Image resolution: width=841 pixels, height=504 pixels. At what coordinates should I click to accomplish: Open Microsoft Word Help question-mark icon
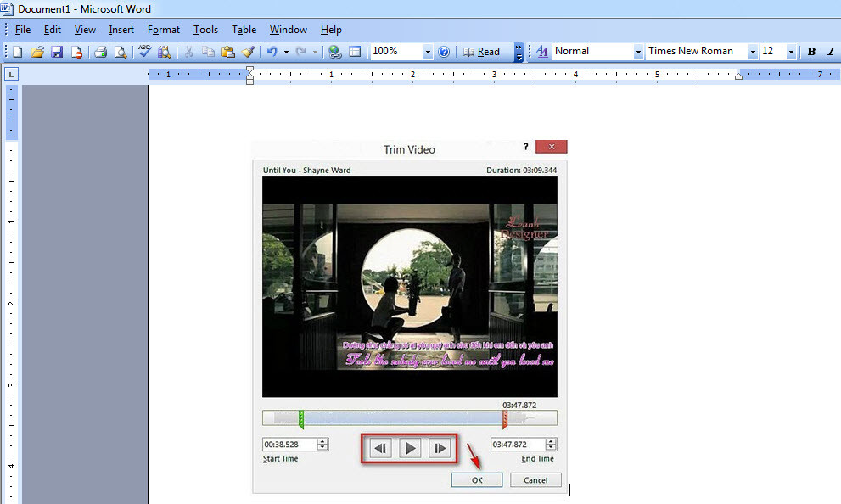pos(444,52)
